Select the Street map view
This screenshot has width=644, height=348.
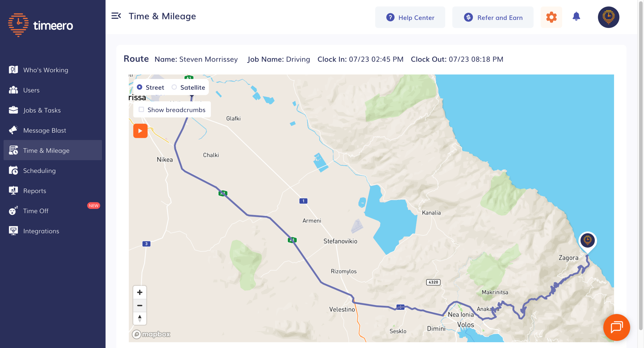[x=140, y=87]
